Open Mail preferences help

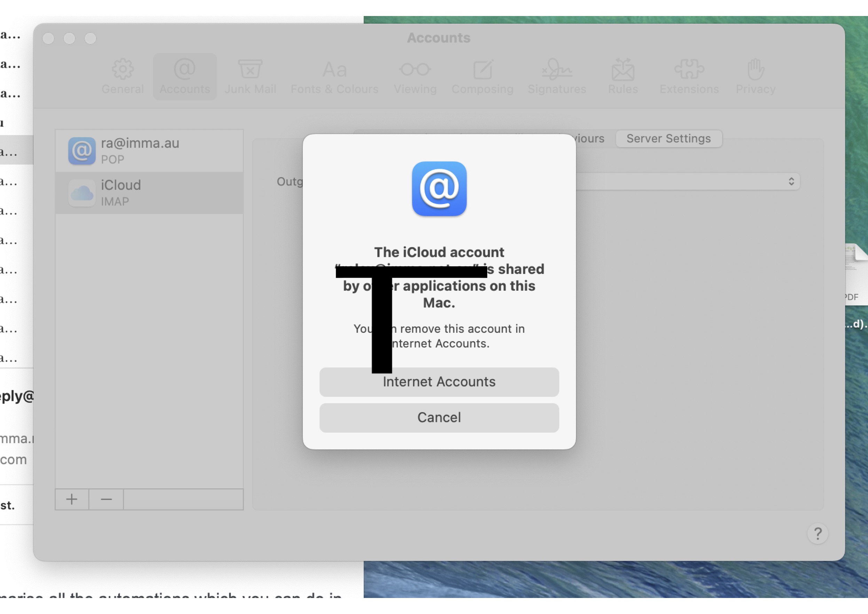coord(818,534)
